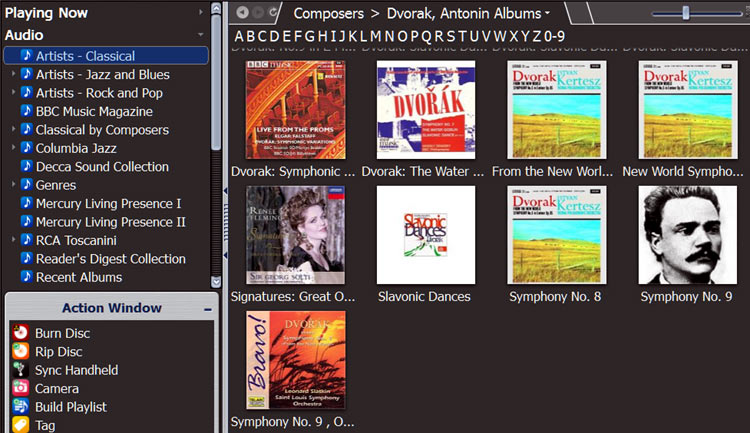Click the Rip Disc icon
750x433 pixels.
point(20,351)
